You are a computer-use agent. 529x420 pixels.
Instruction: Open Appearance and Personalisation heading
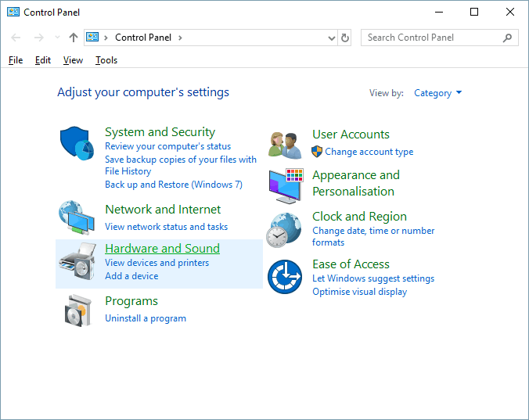[356, 183]
